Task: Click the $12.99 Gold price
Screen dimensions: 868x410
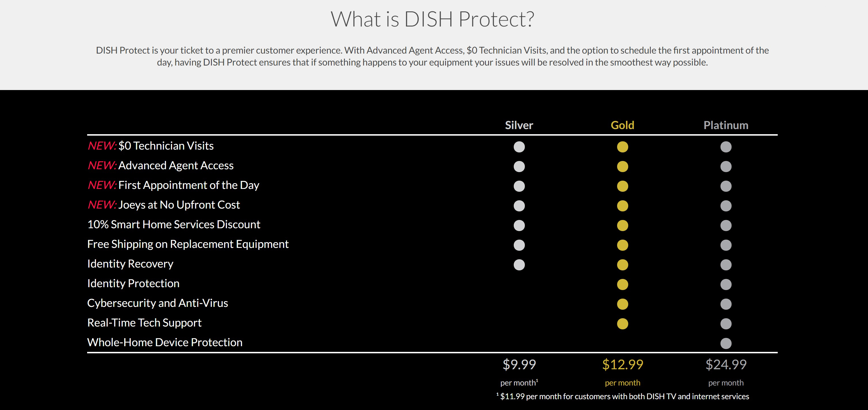Action: [x=622, y=364]
